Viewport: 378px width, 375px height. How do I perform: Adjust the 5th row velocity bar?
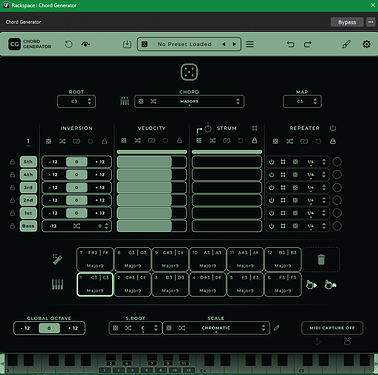point(152,162)
